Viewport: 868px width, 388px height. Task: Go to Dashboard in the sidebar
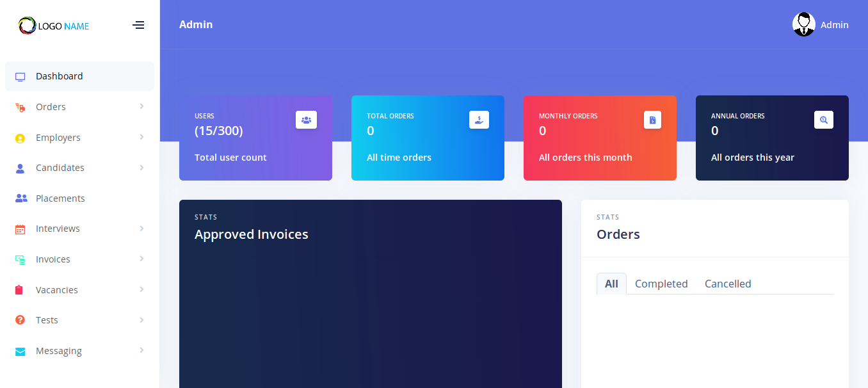tap(59, 76)
